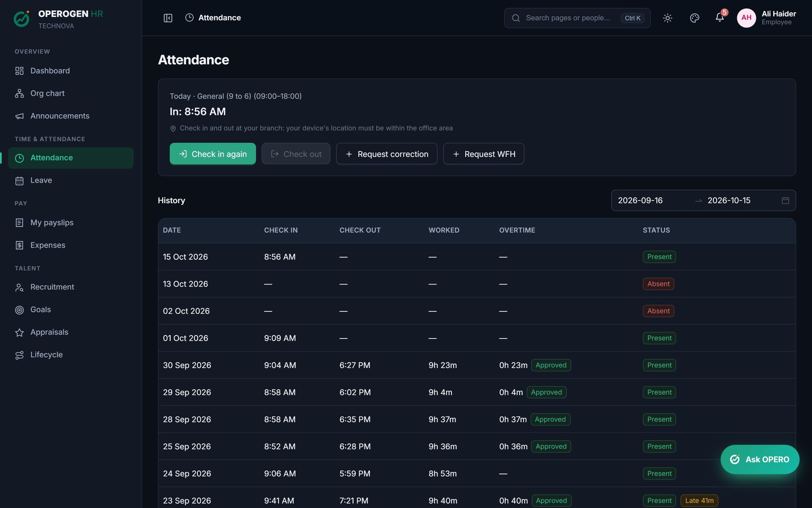
Task: Open Ali Haider profile menu
Action: pyautogui.click(x=767, y=18)
